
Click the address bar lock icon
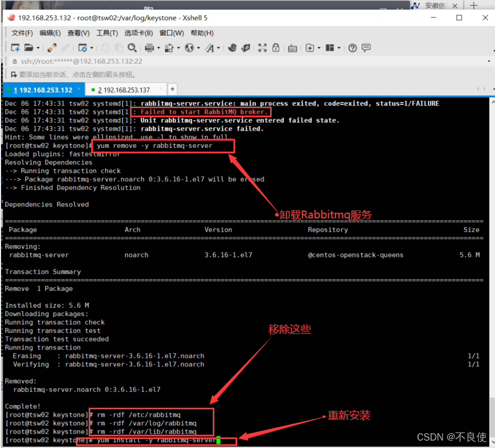coord(14,61)
